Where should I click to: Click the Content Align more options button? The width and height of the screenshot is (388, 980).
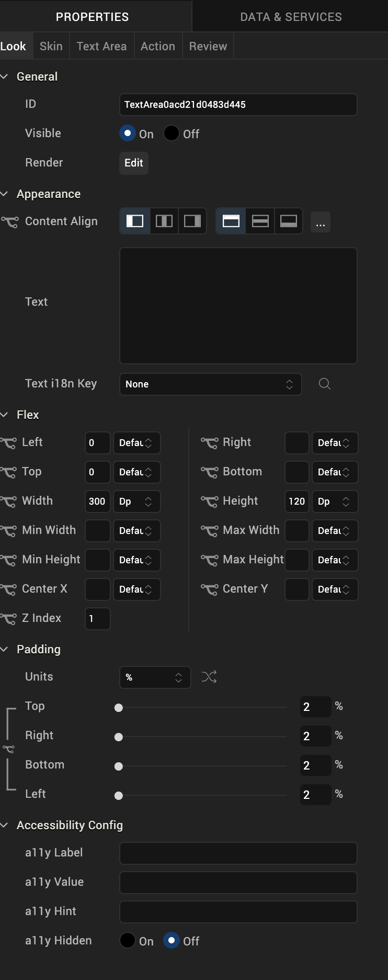pyautogui.click(x=321, y=222)
